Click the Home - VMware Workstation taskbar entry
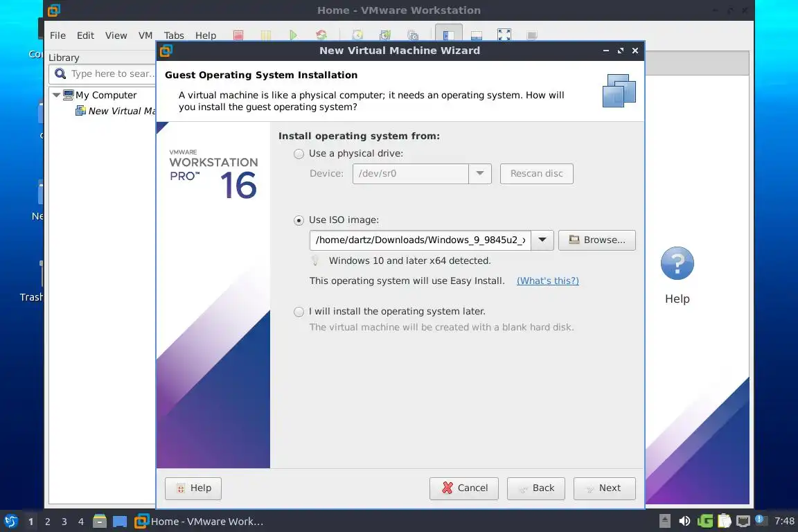Image resolution: width=798 pixels, height=532 pixels. 199,522
